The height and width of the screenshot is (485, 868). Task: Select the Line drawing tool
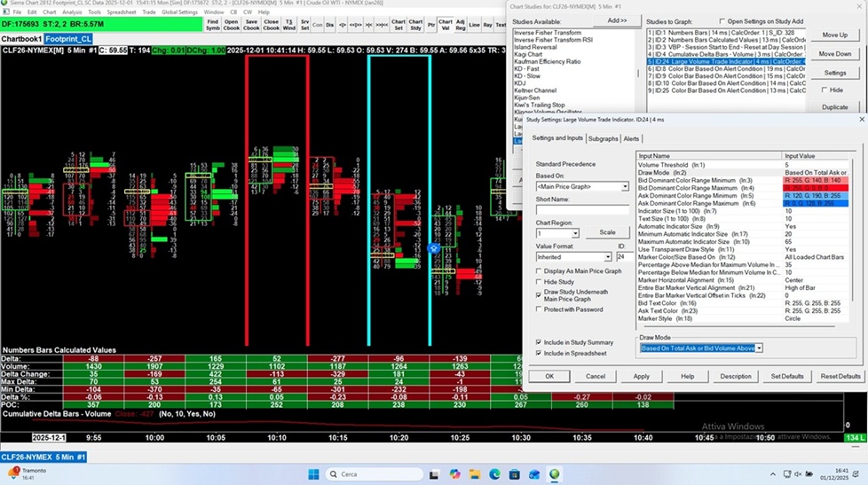(x=475, y=25)
